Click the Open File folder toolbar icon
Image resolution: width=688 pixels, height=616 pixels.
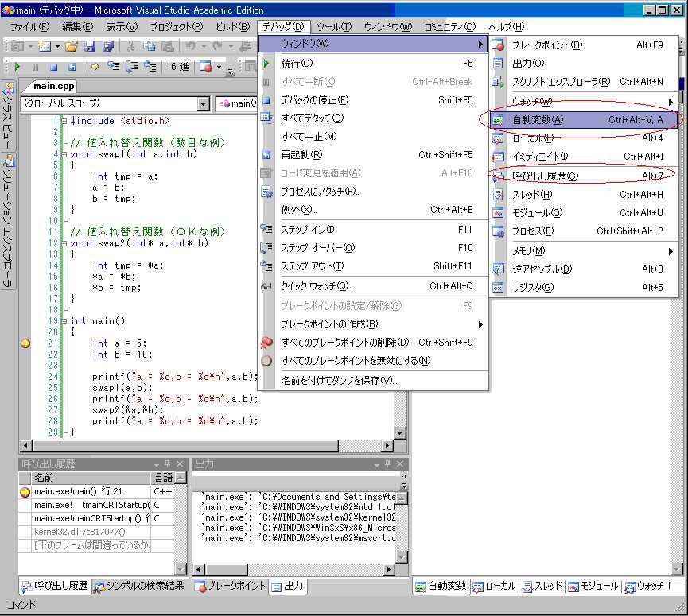(x=72, y=46)
